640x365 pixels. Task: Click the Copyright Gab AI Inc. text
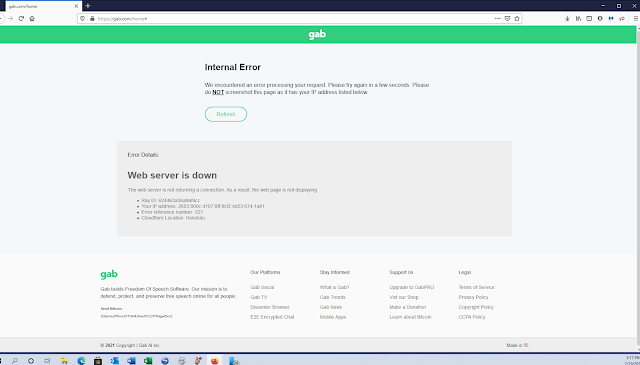130,345
